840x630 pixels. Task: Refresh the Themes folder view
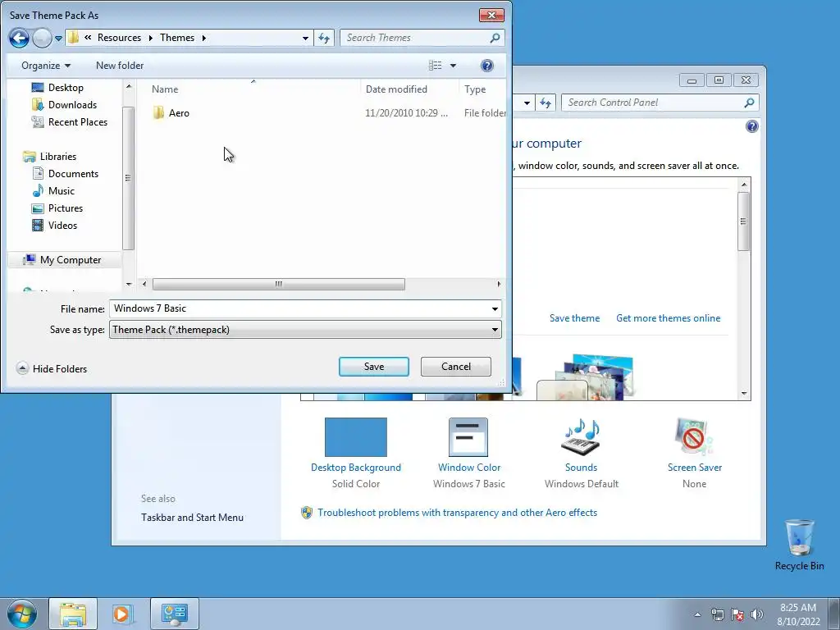coord(324,38)
